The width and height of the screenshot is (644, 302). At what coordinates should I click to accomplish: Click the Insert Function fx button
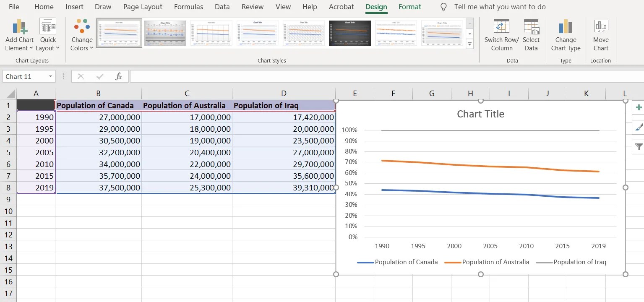[x=119, y=76]
